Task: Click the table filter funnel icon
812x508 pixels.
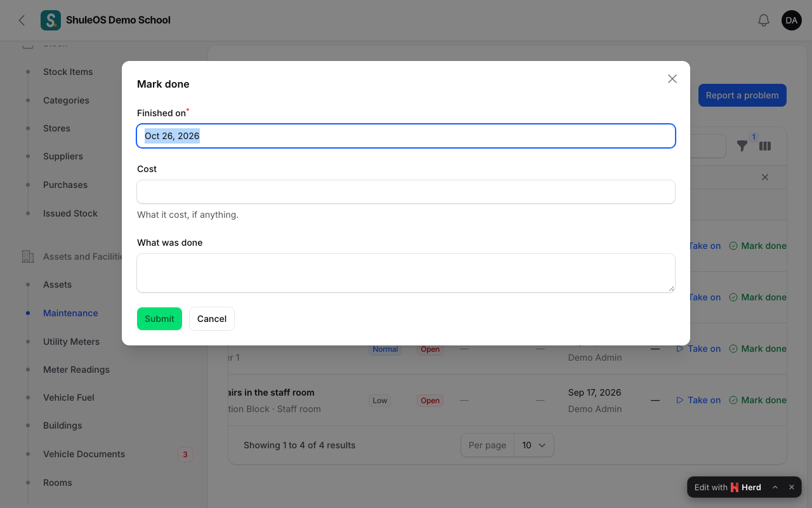Action: pyautogui.click(x=742, y=146)
